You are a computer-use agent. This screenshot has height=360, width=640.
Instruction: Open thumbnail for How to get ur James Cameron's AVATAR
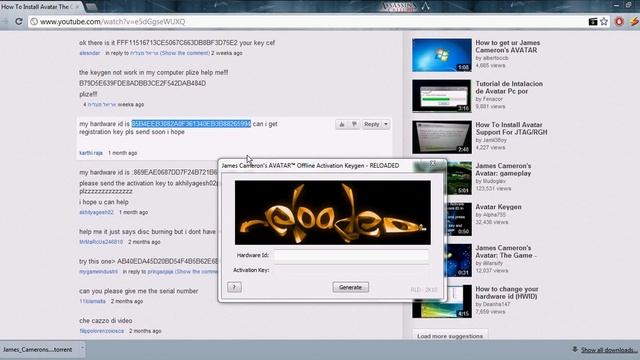click(442, 55)
